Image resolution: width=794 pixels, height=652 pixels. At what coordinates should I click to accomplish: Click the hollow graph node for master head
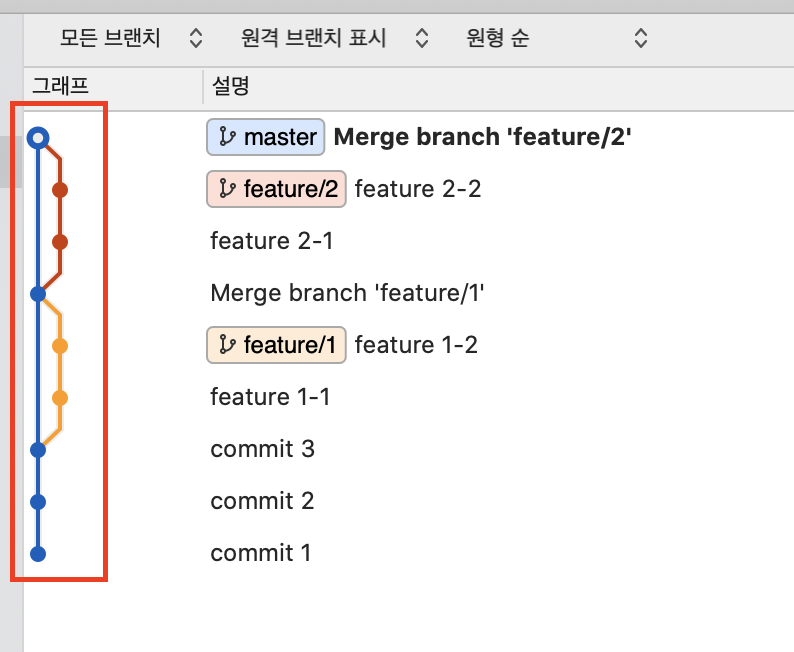click(38, 138)
